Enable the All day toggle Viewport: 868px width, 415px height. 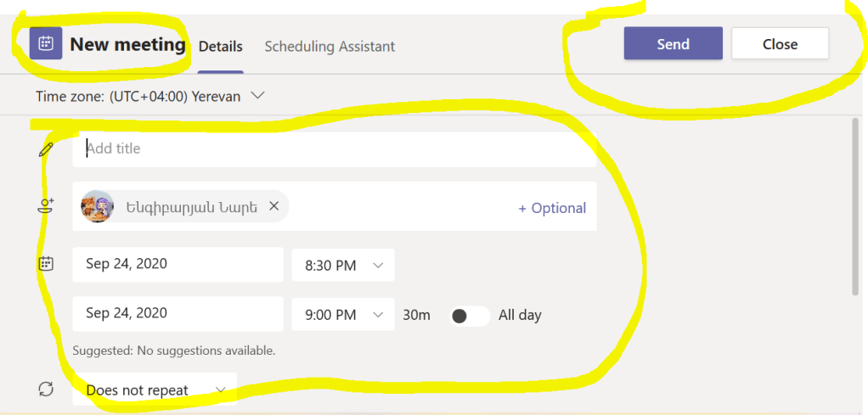point(469,316)
